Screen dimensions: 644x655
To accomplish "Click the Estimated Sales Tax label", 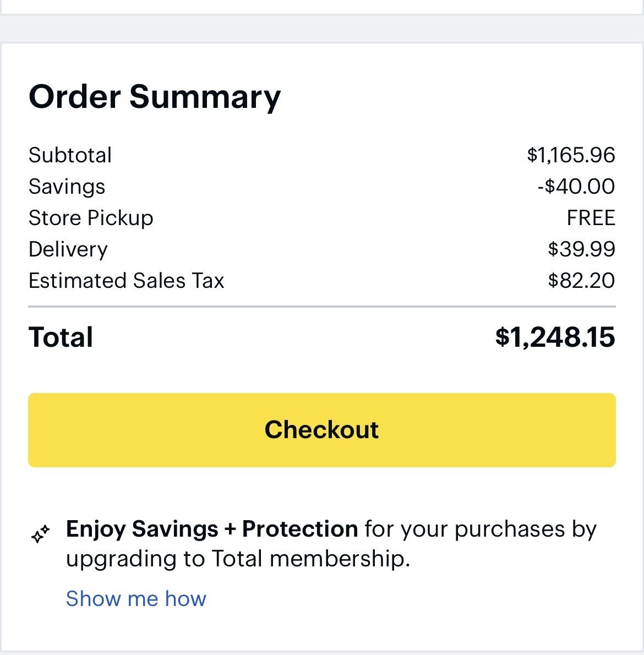I will [x=127, y=281].
